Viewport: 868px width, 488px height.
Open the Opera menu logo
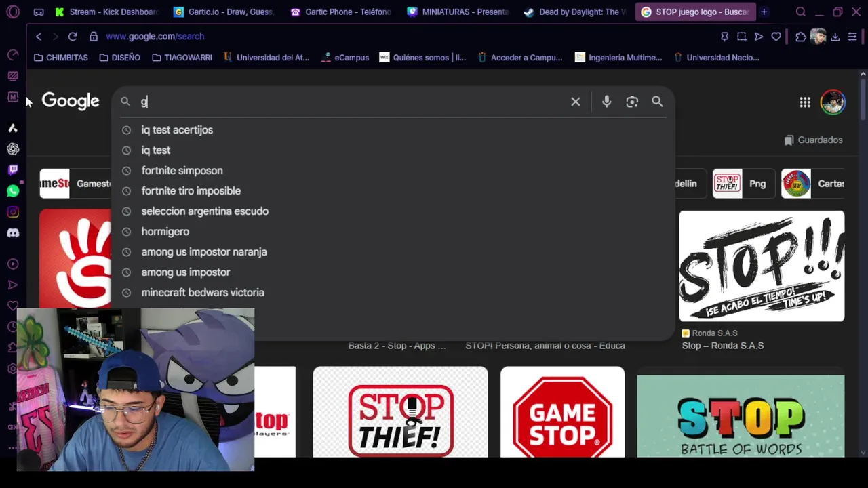click(x=13, y=12)
